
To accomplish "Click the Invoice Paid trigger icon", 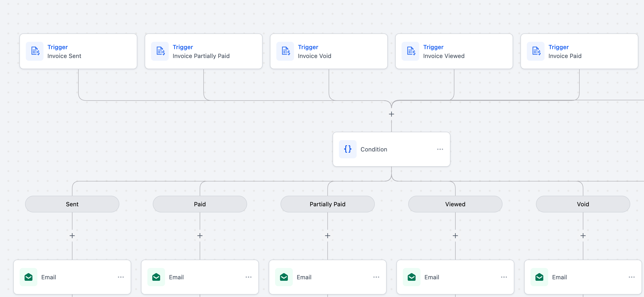I will 536,51.
